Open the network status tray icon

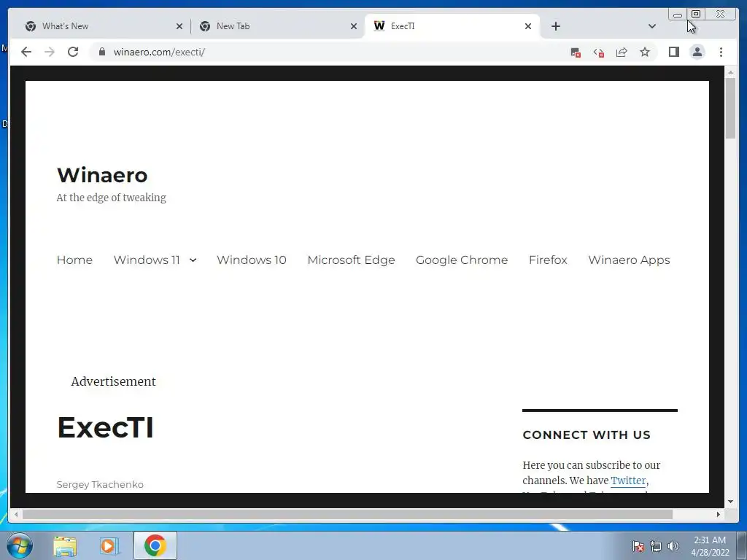coord(656,546)
